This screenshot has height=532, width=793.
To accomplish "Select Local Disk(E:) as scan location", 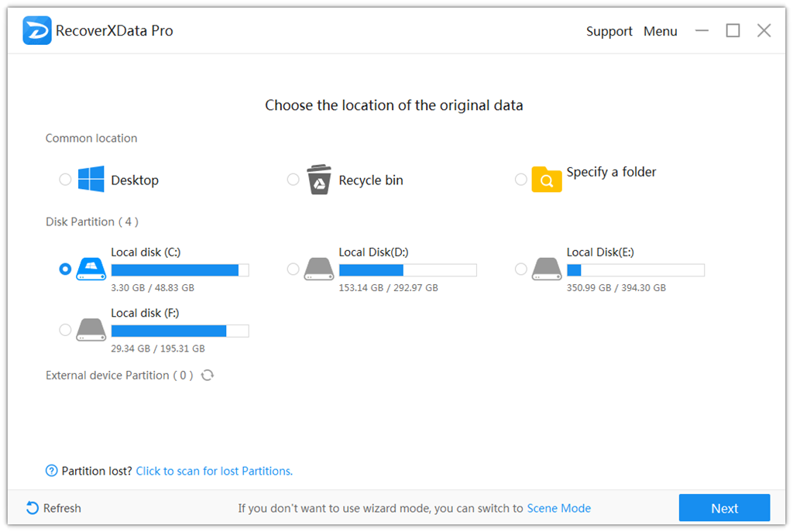I will pos(521,269).
